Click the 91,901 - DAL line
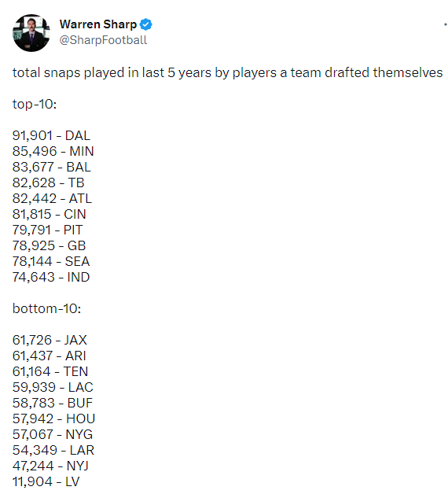 [x=51, y=136]
